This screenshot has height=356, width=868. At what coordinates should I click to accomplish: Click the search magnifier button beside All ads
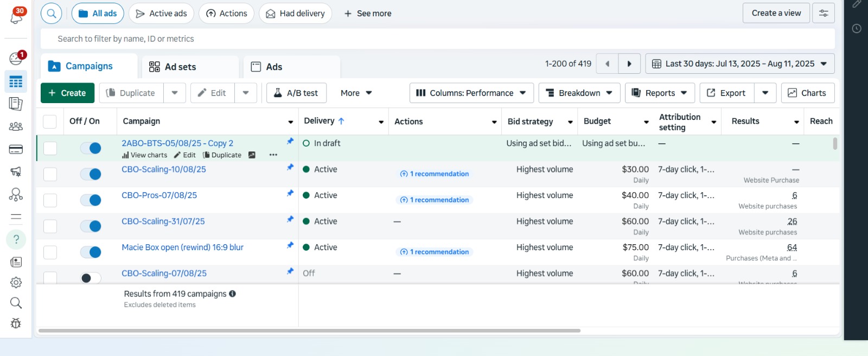coord(52,14)
